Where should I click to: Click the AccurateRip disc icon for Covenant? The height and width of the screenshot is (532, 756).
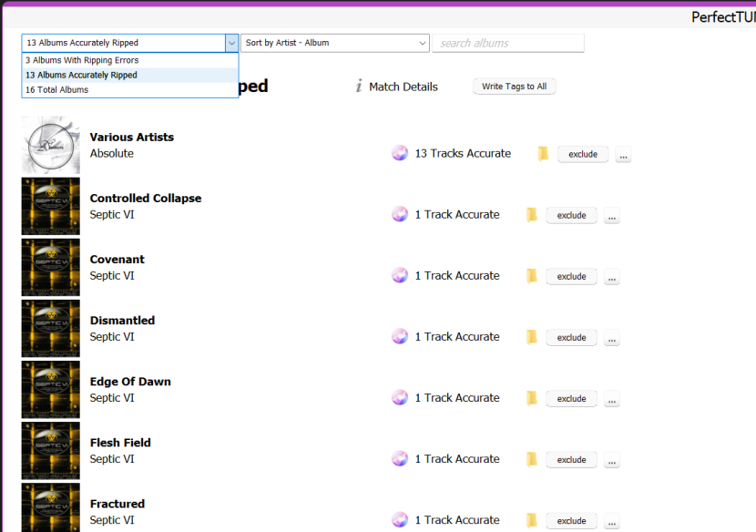400,275
